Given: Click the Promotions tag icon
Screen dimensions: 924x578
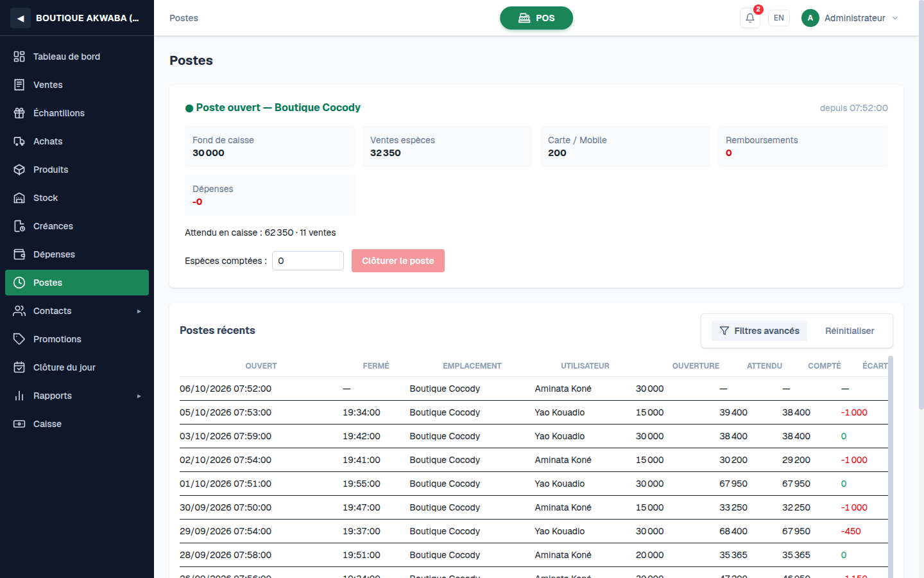Looking at the screenshot, I should coord(19,339).
